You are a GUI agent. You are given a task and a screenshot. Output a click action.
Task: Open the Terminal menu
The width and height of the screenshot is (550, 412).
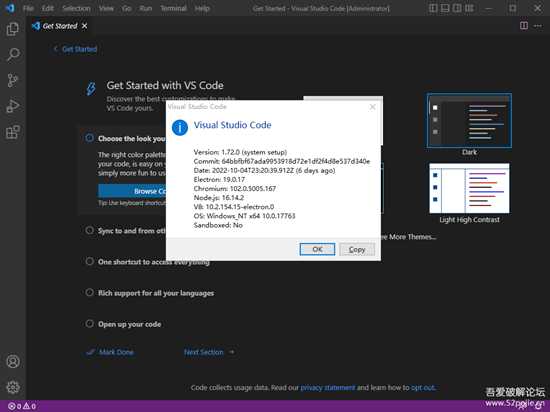coord(174,8)
